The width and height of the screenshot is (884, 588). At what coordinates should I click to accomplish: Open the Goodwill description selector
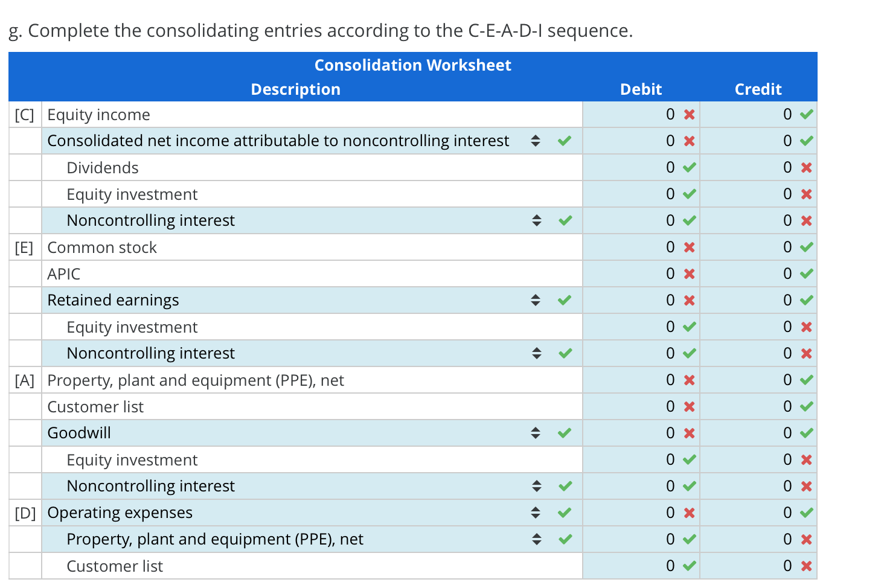point(536,432)
